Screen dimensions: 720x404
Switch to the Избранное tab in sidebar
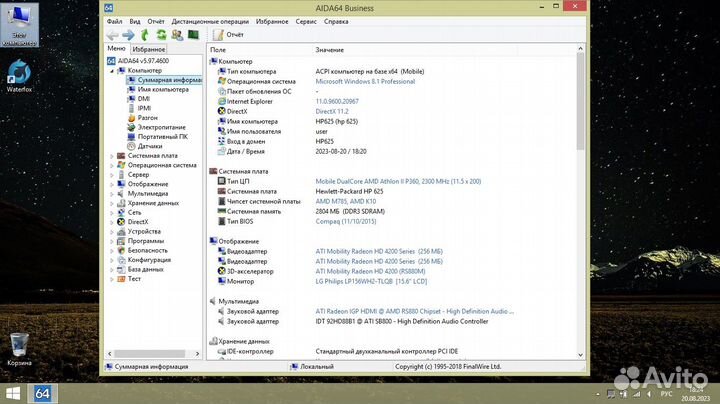tap(148, 49)
